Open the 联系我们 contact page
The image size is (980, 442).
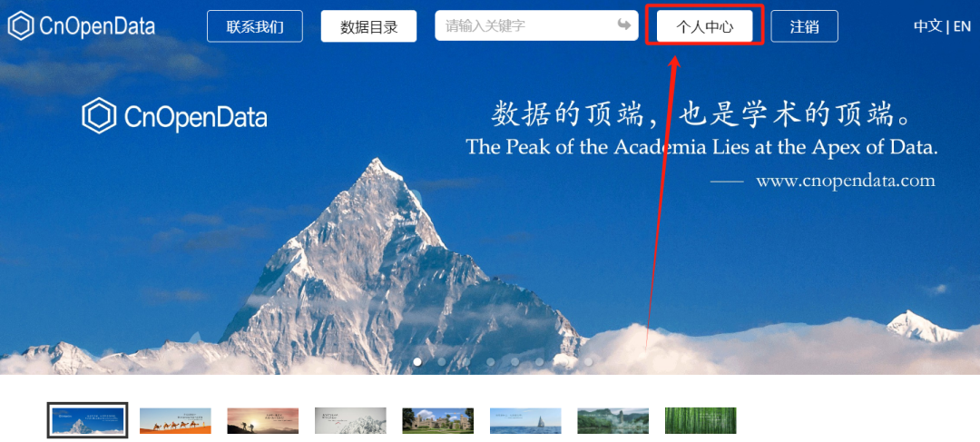click(255, 26)
